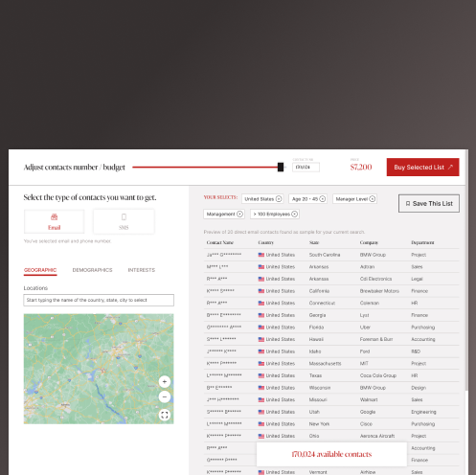Screen dimensions: 476x475
Task: Zoom in on the map
Action: click(x=165, y=381)
